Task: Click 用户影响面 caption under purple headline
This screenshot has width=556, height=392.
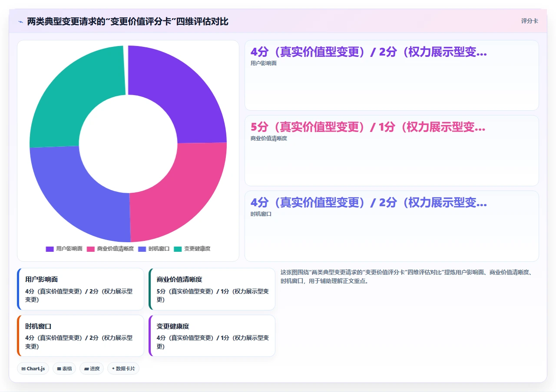Action: 264,63
